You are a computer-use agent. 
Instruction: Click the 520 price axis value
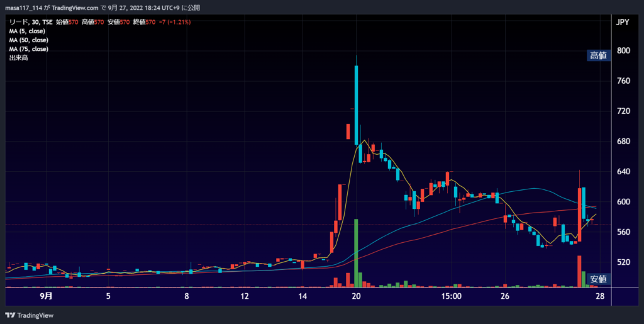click(623, 262)
